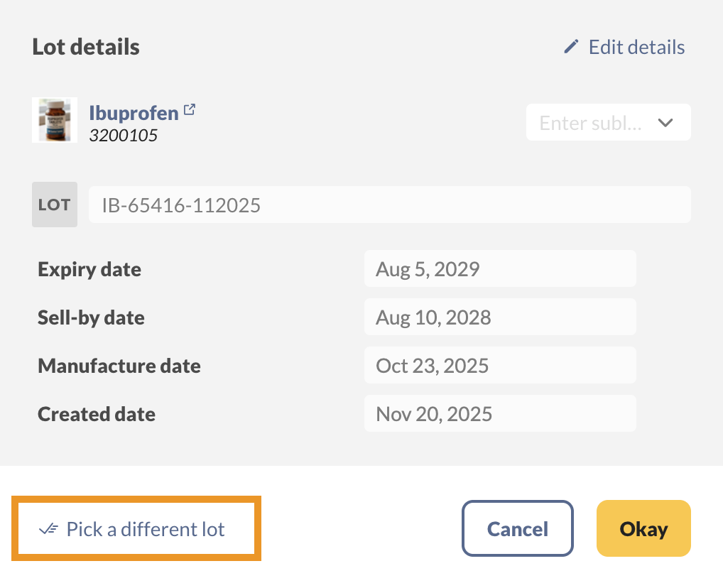Open the Expiry date field Aug 5, 2029
Screen dimensions: 723x588
(x=500, y=269)
